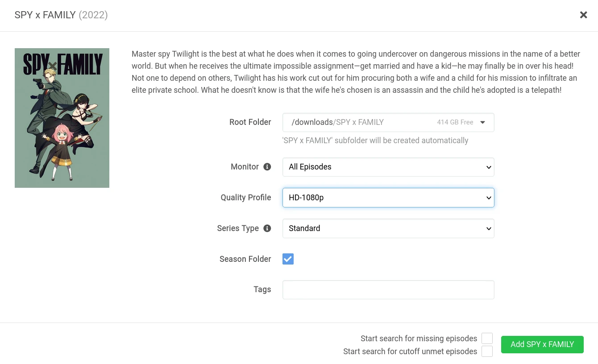This screenshot has height=364, width=598.
Task: Click the info icon beside Series Type
Action: point(267,228)
